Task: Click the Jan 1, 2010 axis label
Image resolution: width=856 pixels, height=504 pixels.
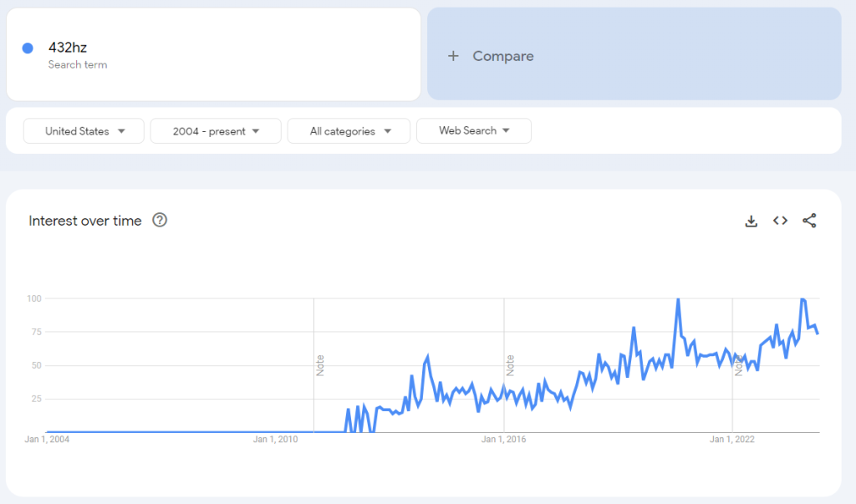Action: pos(276,439)
